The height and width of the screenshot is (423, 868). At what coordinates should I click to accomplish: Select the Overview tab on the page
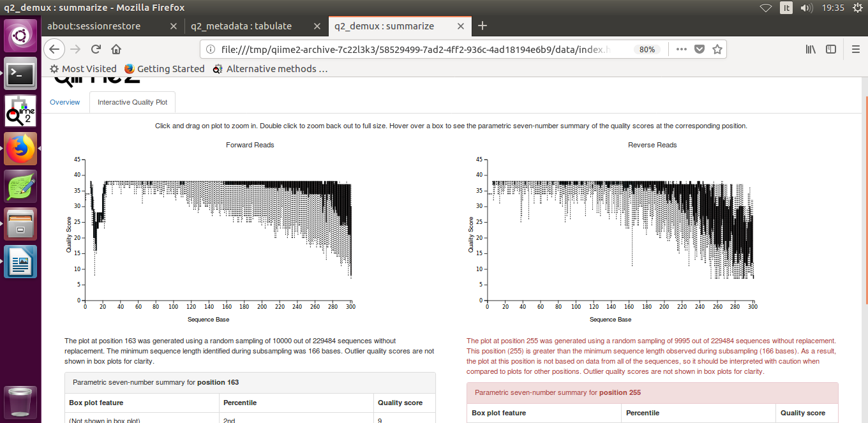tap(64, 102)
